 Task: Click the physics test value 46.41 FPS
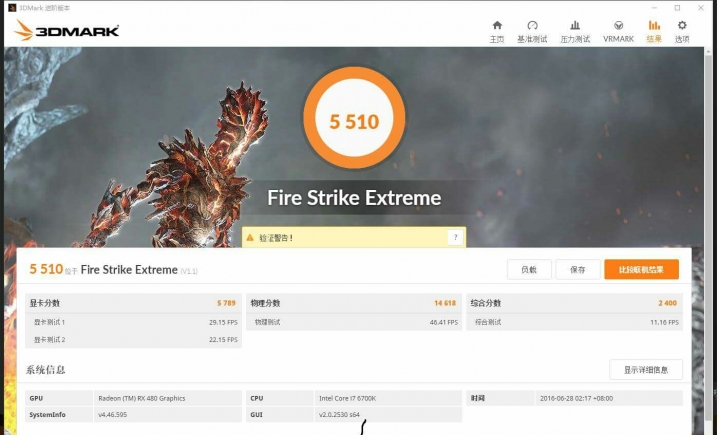[x=444, y=322]
